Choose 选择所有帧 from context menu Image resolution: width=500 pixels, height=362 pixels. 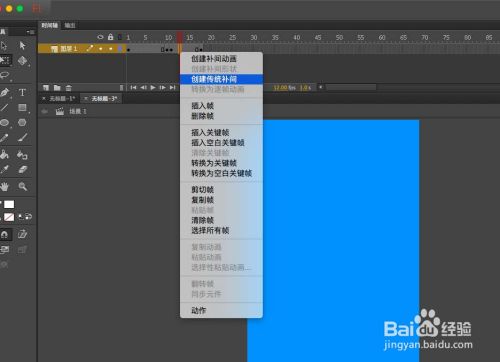[x=221, y=230]
